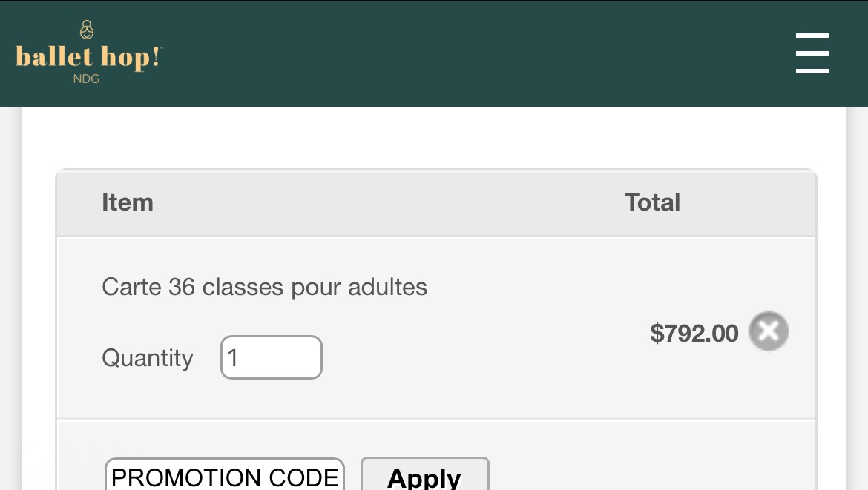The height and width of the screenshot is (490, 868).
Task: Click white margin left of the cart table
Action: pyautogui.click(x=39, y=297)
